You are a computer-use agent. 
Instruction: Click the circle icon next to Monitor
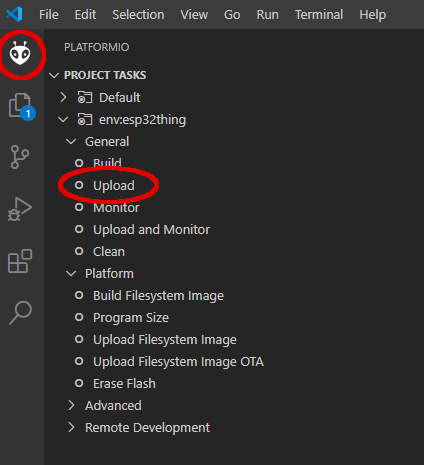click(79, 207)
